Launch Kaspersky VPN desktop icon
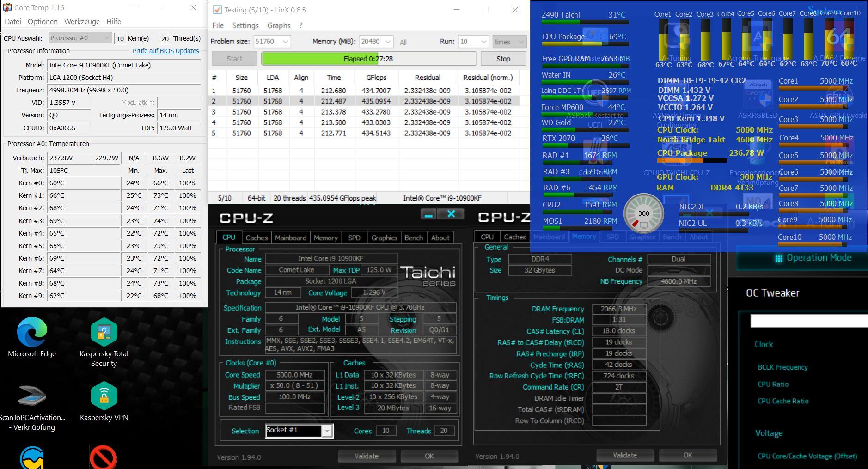Image resolution: width=868 pixels, height=469 pixels. pos(104,396)
